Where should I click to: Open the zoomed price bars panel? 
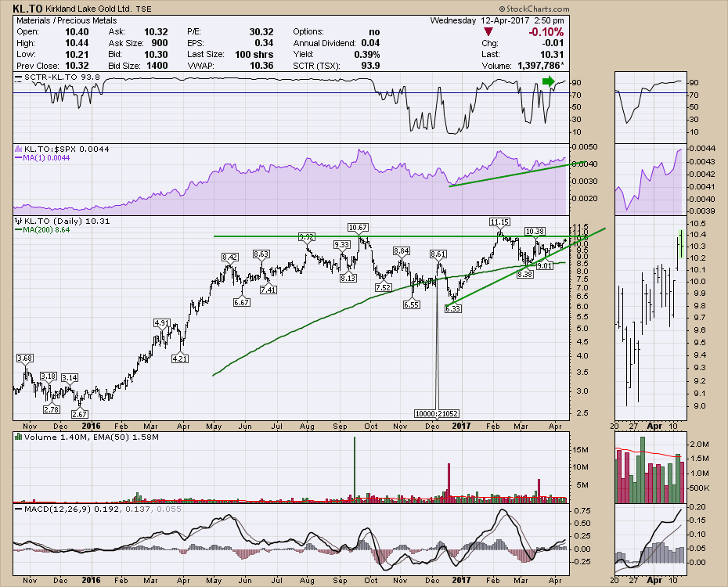tap(651, 318)
